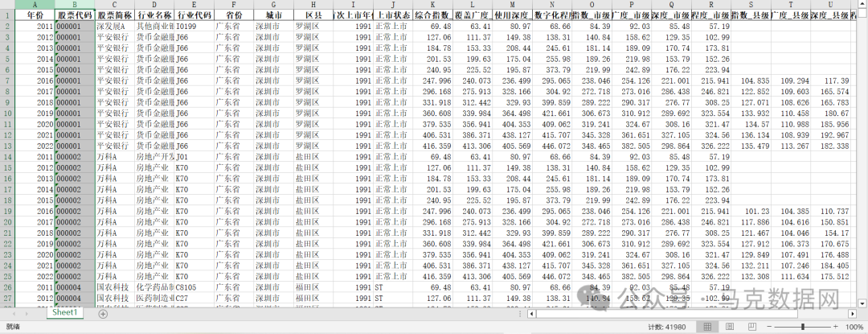Select column U header
The height and width of the screenshot is (334, 868).
point(830,4)
